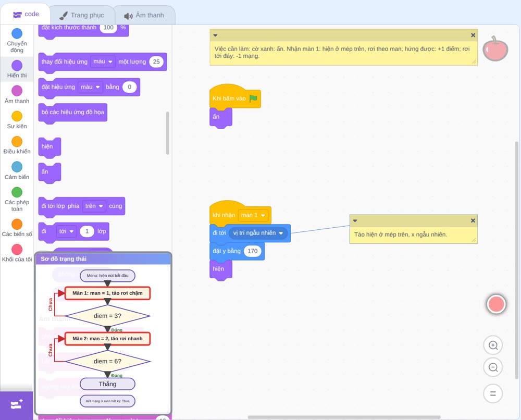
Task: Click the red circular button above zoom controls
Action: 496,304
